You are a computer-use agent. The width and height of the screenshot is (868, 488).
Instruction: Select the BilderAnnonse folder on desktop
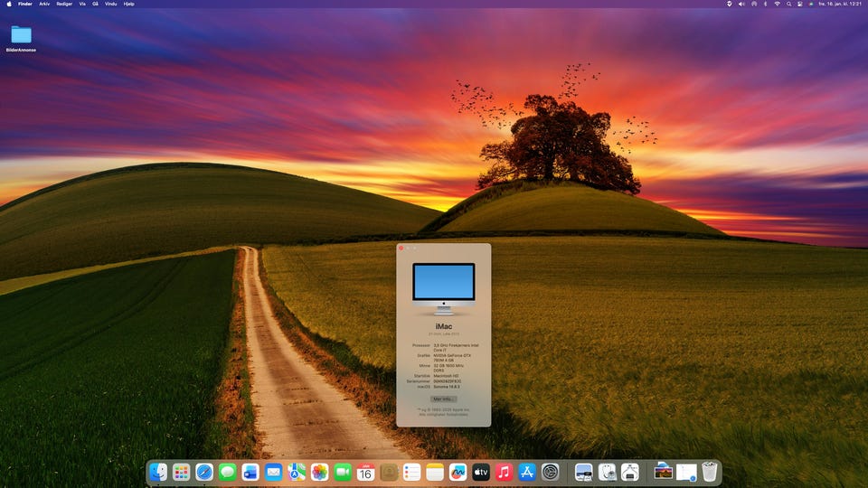point(21,36)
